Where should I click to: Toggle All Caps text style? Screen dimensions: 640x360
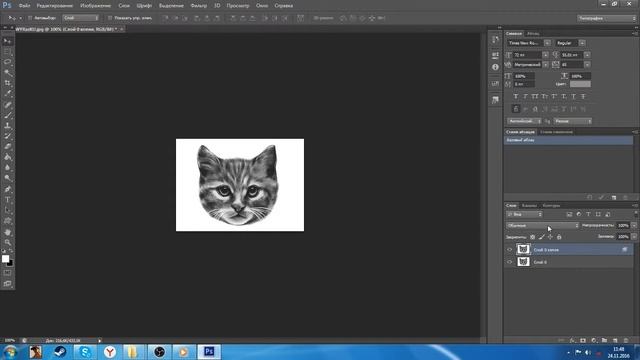click(x=535, y=97)
